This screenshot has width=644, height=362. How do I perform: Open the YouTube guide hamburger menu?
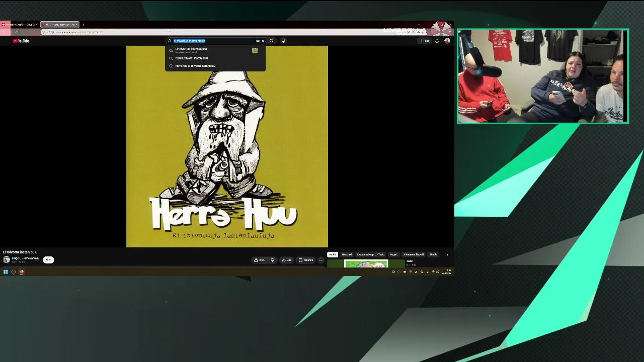(6, 41)
